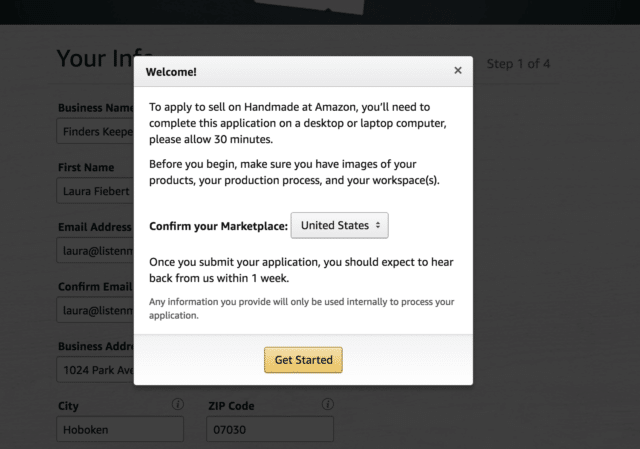Click the Confirm Email input field
640x449 pixels.
(95, 310)
